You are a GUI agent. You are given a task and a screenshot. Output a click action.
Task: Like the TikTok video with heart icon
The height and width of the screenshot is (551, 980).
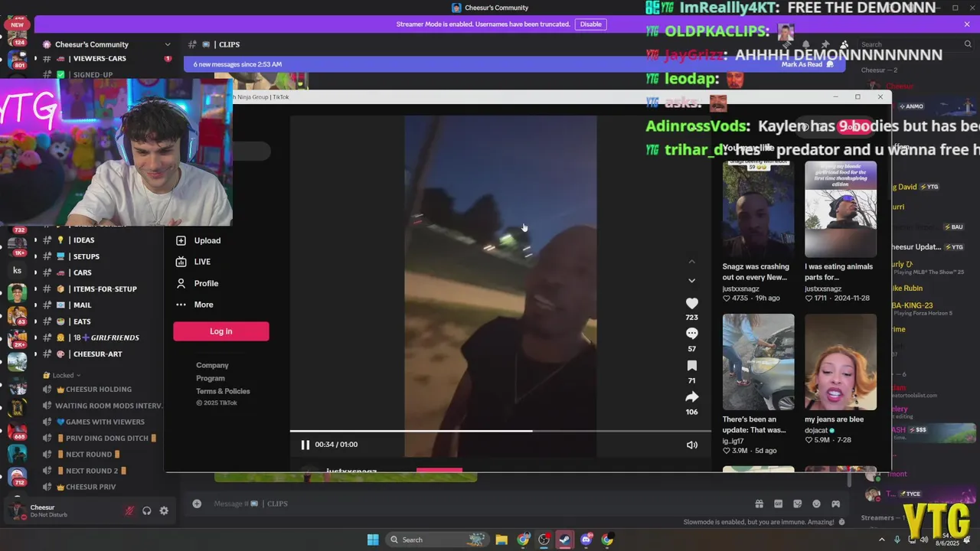[691, 303]
